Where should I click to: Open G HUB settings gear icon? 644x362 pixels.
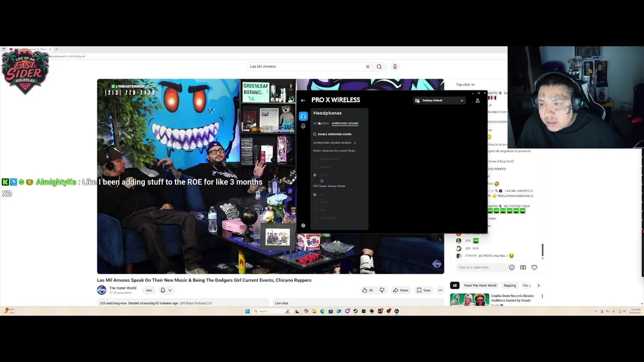click(x=303, y=225)
